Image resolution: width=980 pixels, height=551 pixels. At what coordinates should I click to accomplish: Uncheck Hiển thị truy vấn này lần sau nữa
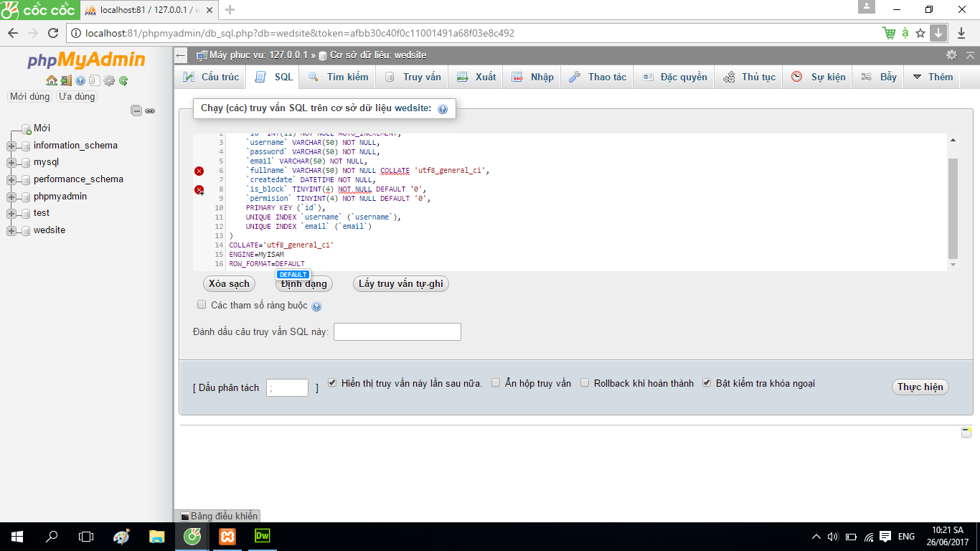tap(332, 382)
